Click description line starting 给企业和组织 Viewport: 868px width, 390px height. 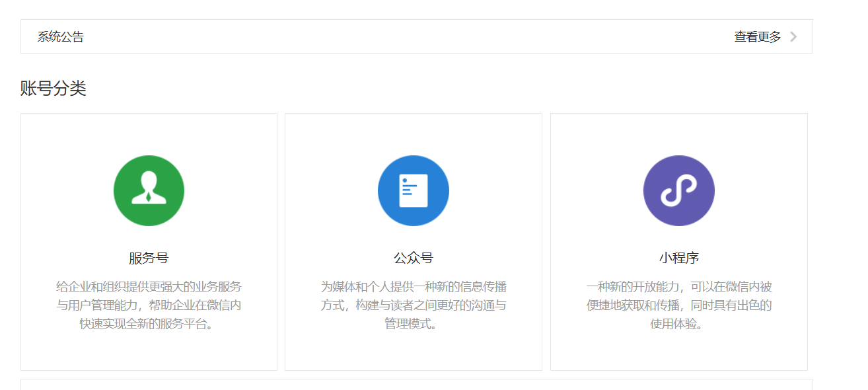(x=149, y=287)
